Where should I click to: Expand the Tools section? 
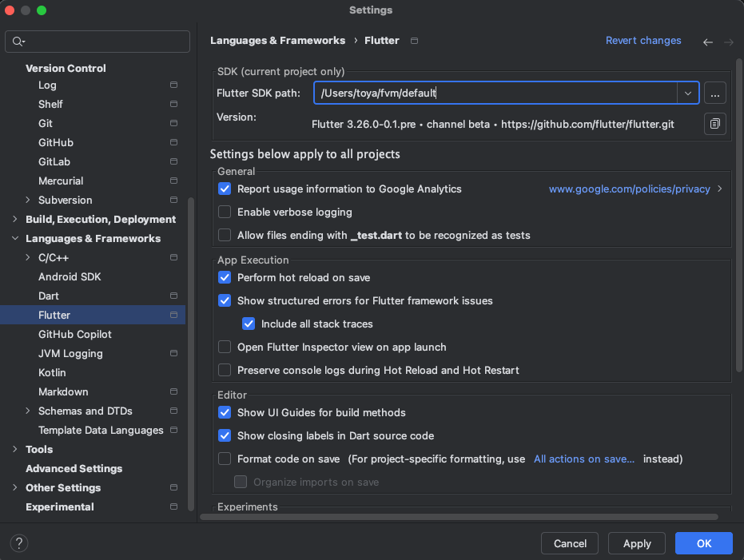14,449
